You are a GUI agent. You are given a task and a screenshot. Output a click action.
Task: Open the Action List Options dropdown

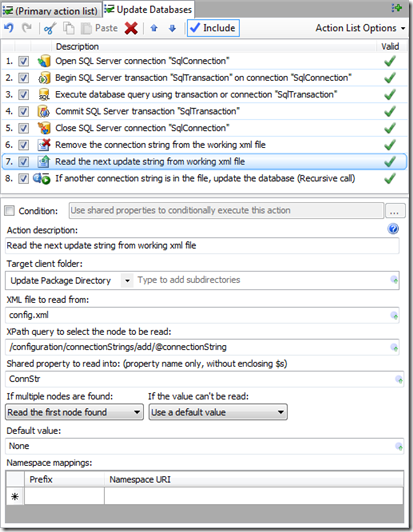point(360,28)
